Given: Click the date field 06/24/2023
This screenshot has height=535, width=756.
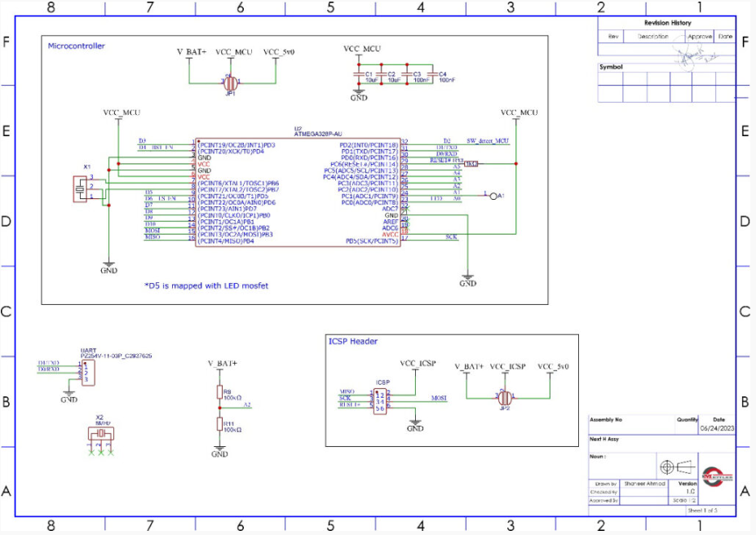Looking at the screenshot, I should [x=716, y=428].
